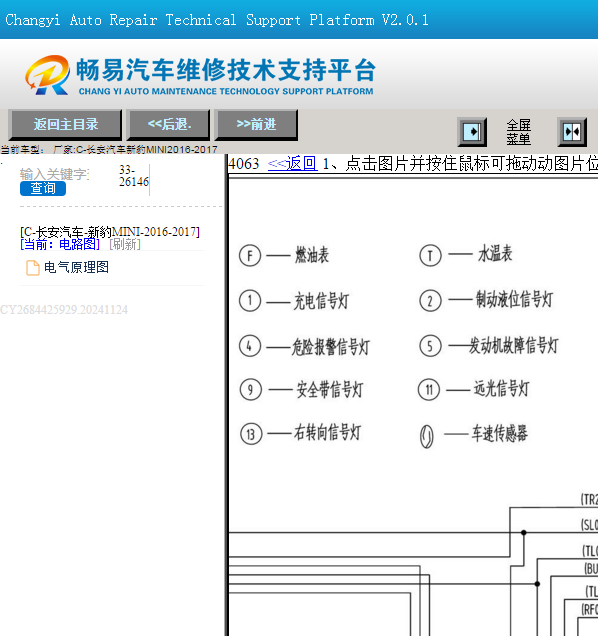Click the blue 查询 search button

tap(43, 188)
